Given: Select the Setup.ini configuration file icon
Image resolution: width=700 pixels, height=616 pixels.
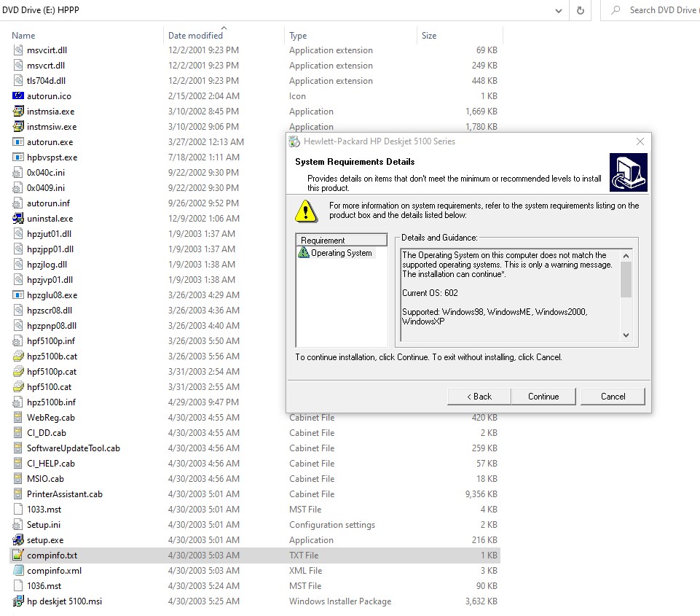Looking at the screenshot, I should point(18,525).
